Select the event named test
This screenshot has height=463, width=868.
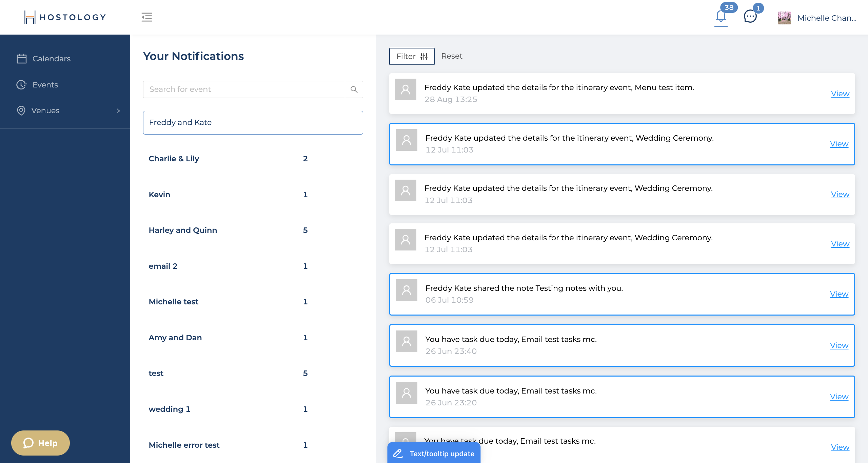(253, 373)
